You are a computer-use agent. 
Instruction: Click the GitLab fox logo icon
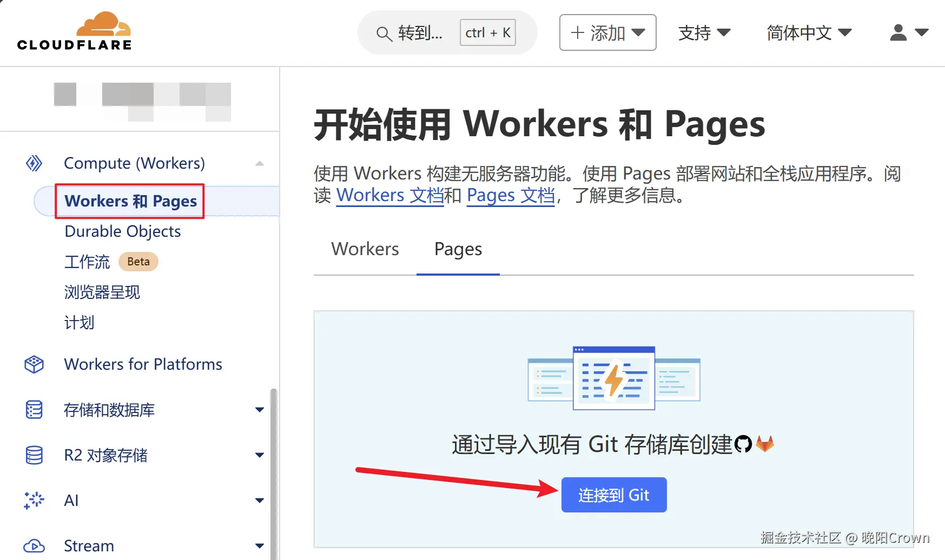click(765, 444)
